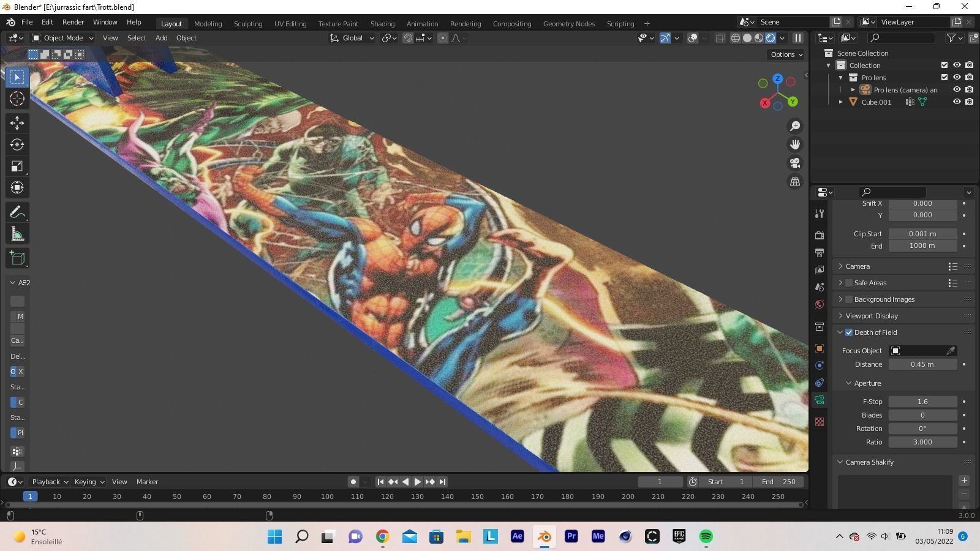Open the Object Mode dropdown

62,38
